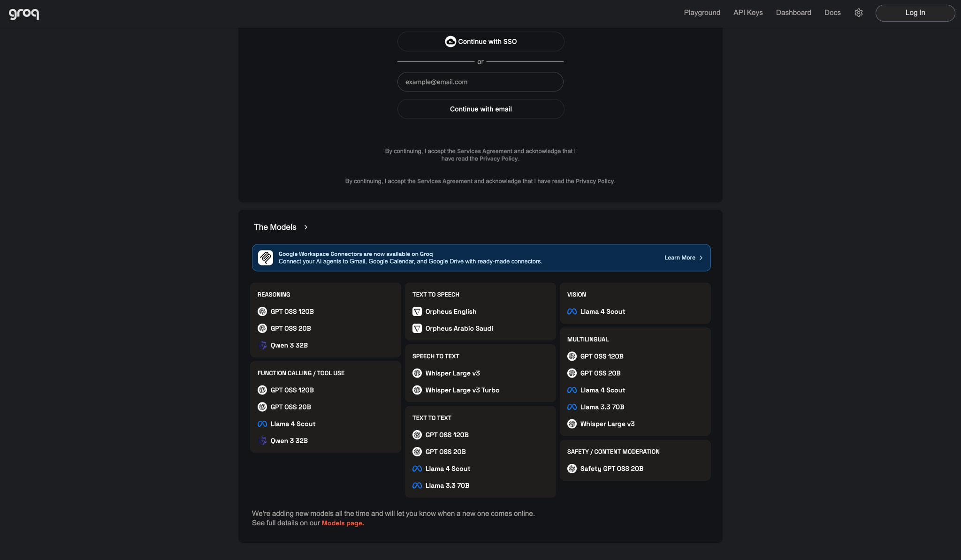Screen dimensions: 961x560
Task: Select Llama 4 Scout under Vision
Action: point(603,311)
